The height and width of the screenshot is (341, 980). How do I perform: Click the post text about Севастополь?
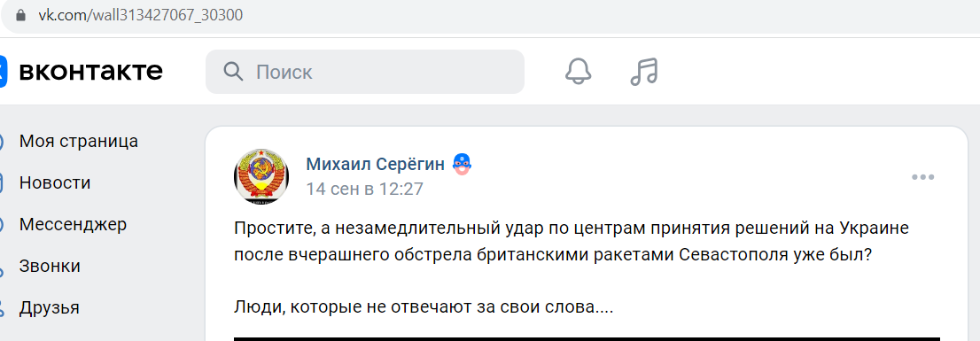click(571, 242)
